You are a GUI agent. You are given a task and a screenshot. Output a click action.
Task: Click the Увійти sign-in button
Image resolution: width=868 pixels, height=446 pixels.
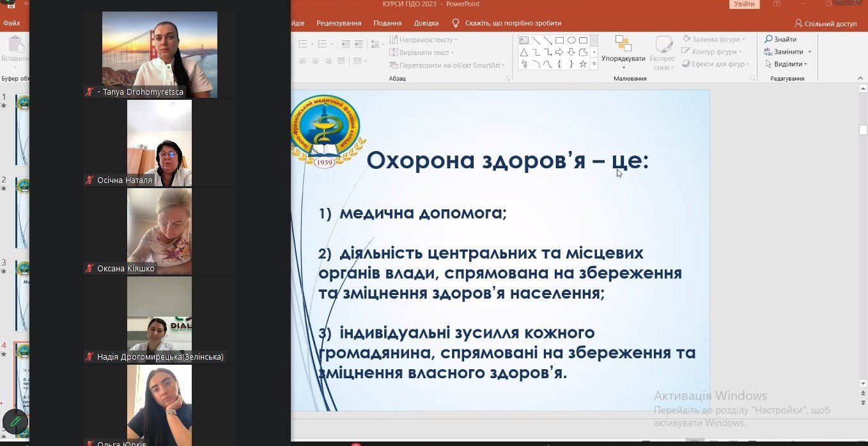744,4
